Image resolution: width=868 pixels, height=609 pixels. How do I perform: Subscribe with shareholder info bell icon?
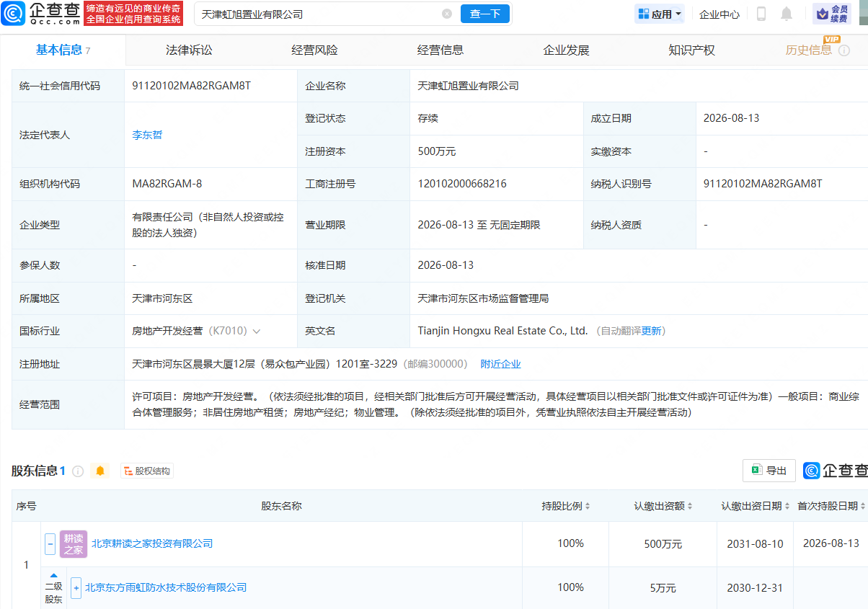(100, 471)
